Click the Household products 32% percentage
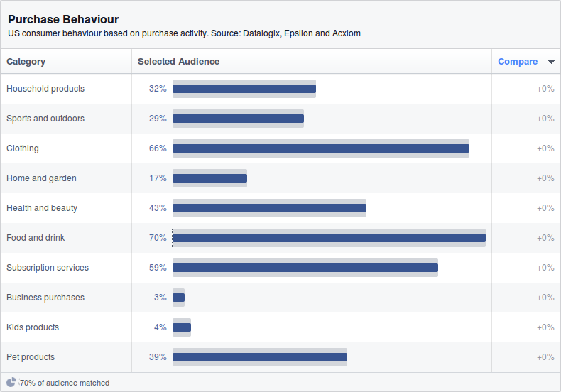 coord(158,89)
